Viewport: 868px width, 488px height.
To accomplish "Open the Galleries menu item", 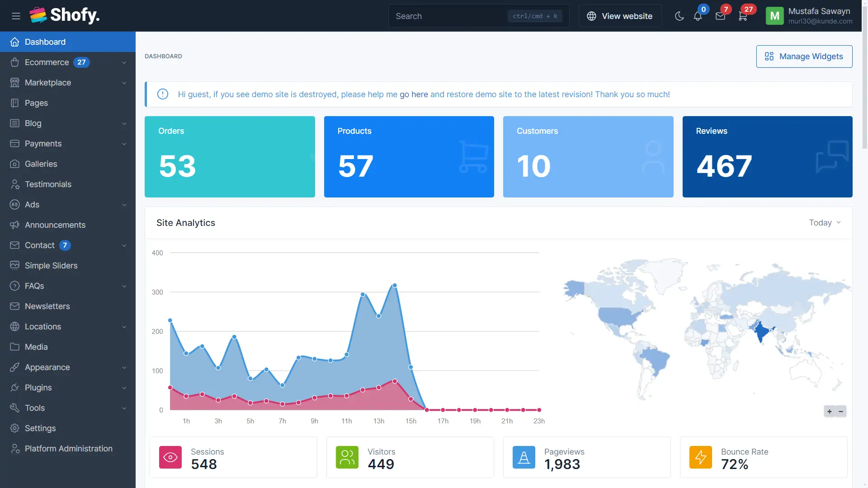I will (41, 164).
